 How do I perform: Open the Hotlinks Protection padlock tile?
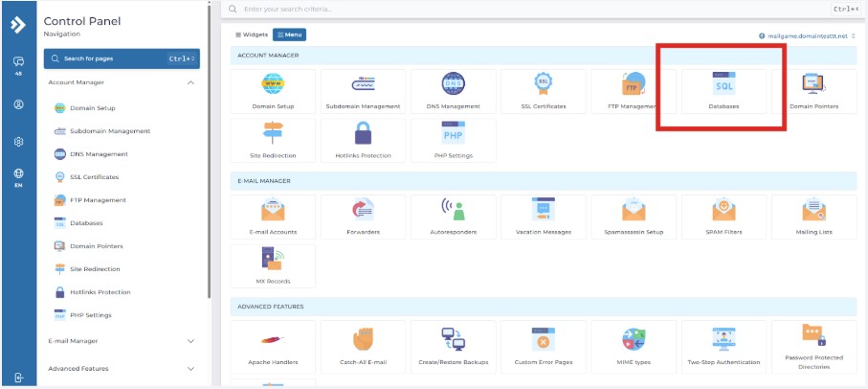coord(363,135)
